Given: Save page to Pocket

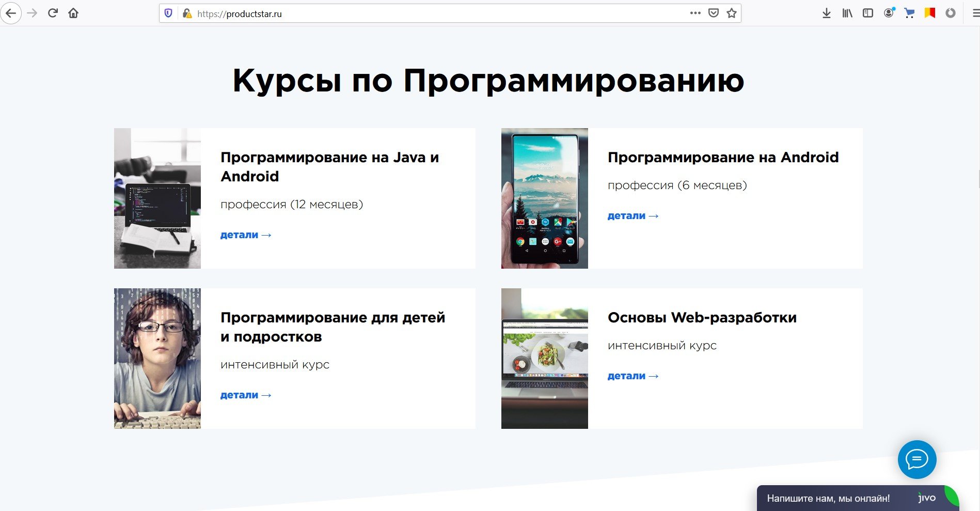Looking at the screenshot, I should 713,13.
